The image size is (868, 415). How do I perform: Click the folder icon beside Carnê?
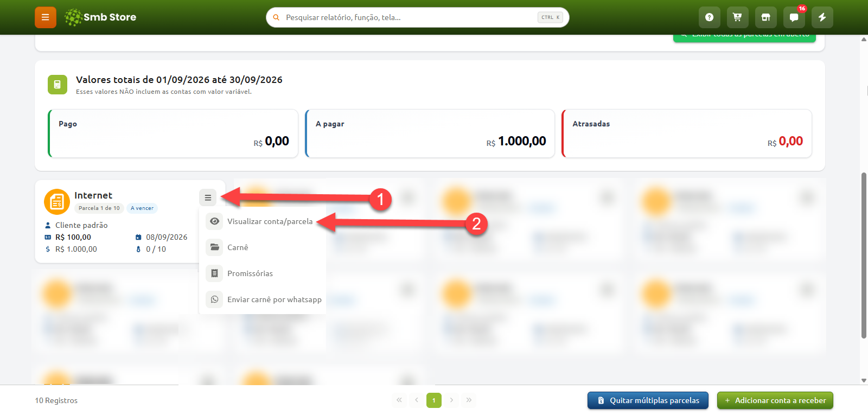point(215,247)
